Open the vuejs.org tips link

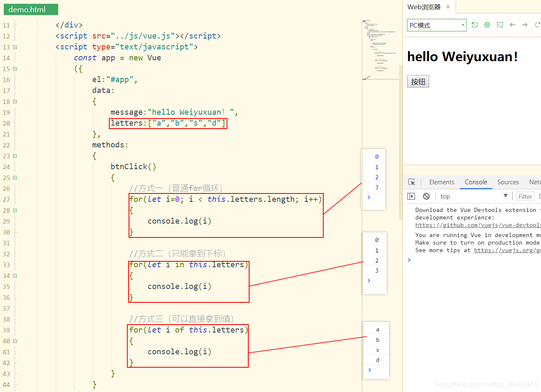507,250
